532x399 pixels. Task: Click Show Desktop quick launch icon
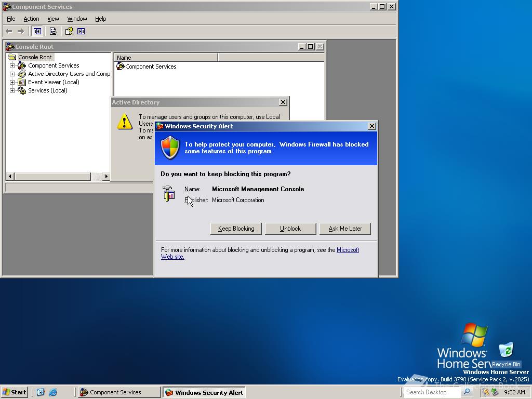click(x=41, y=392)
